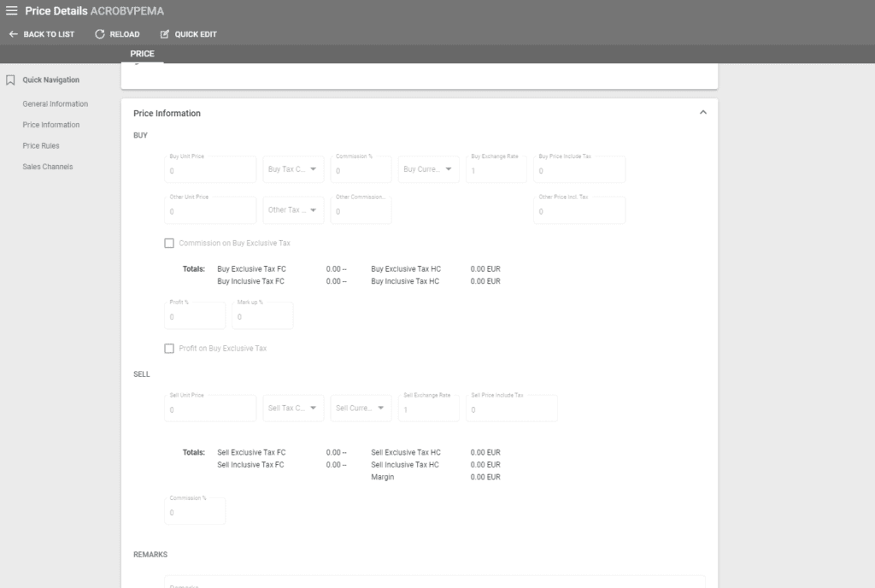This screenshot has width=875, height=588.
Task: Open the Sell Currency dropdown
Action: click(361, 409)
